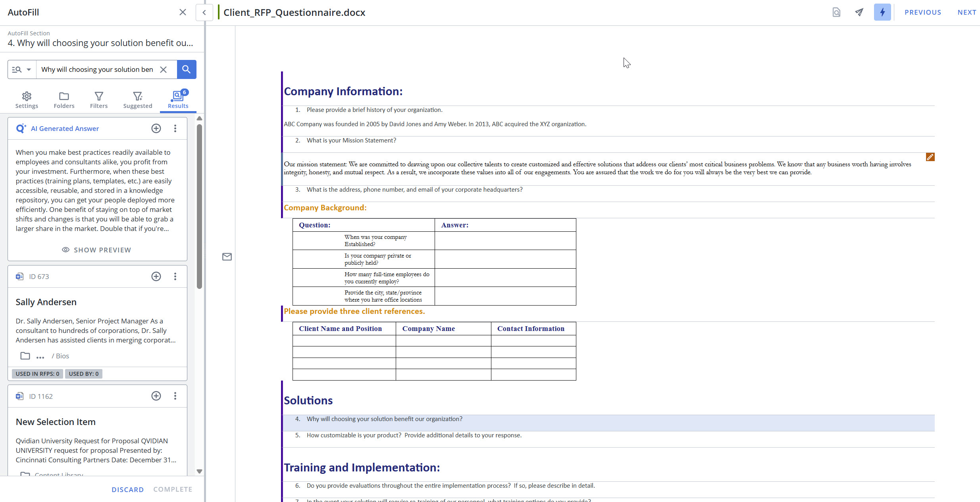Open the New Selection Item result title
The image size is (980, 502).
pos(56,422)
